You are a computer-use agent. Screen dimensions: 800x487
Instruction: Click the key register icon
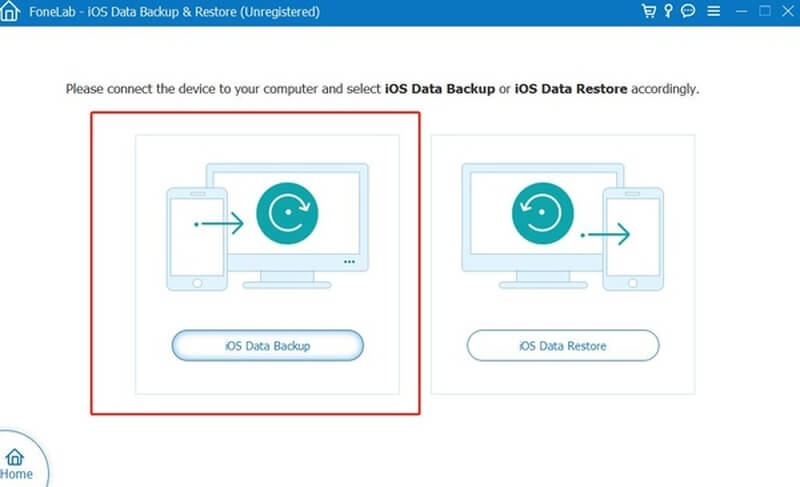(x=668, y=11)
